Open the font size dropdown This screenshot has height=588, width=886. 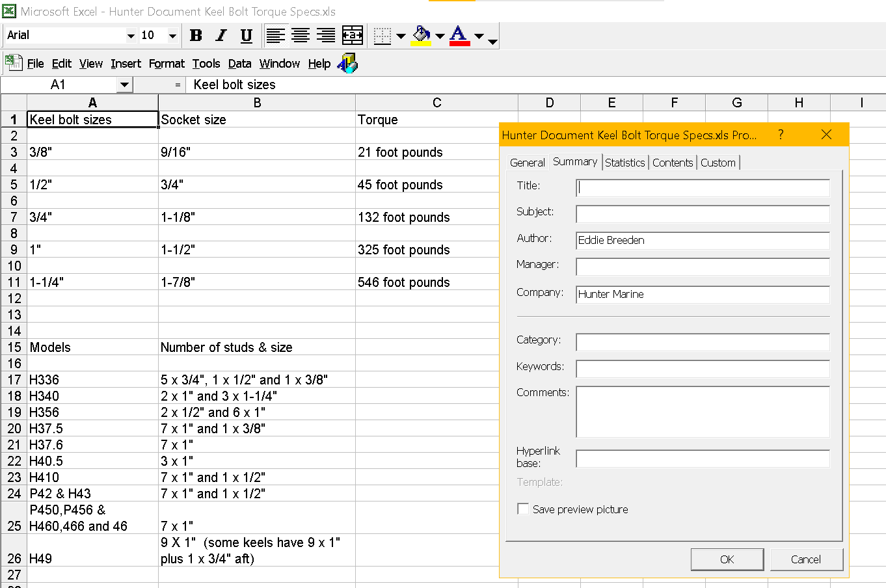pos(172,36)
